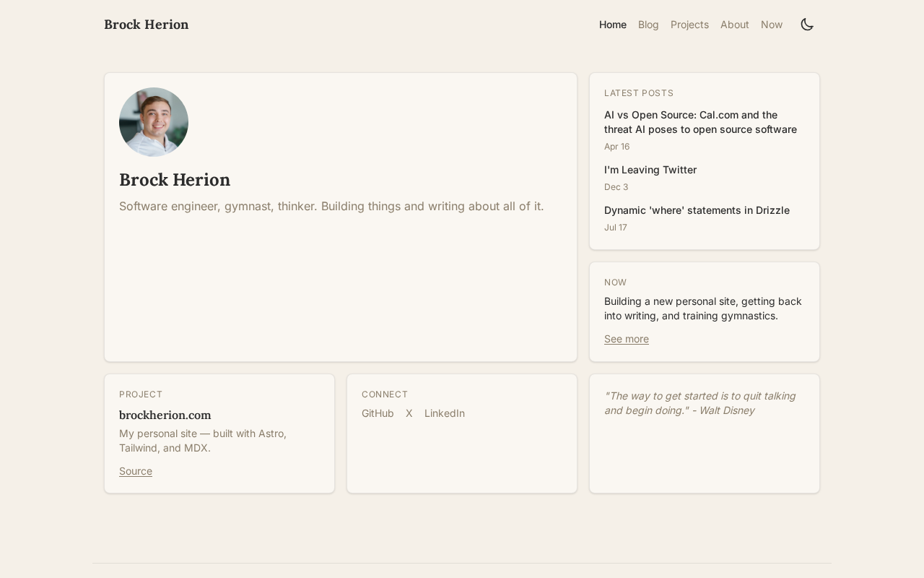
Task: Toggle dark mode with the moon icon
Action: pyautogui.click(x=807, y=25)
